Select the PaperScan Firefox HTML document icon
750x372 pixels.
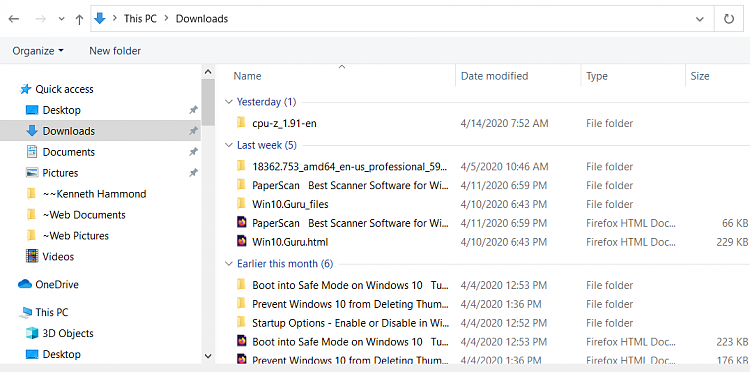point(242,223)
